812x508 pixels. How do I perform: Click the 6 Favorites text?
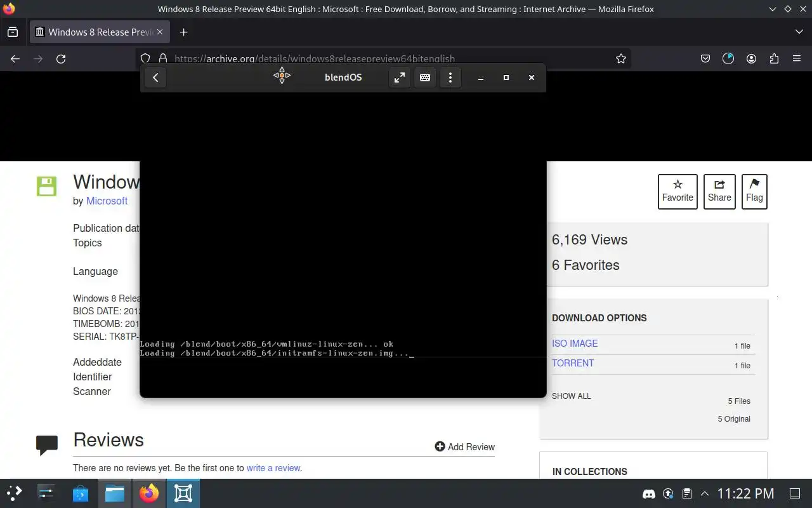[x=586, y=265]
